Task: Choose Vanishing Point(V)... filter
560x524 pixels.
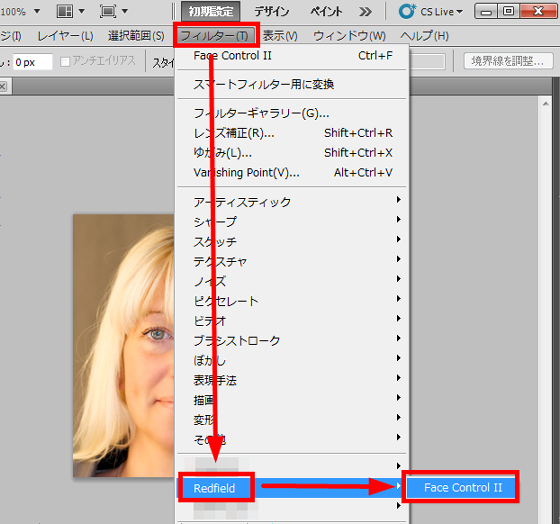Action: tap(292, 173)
